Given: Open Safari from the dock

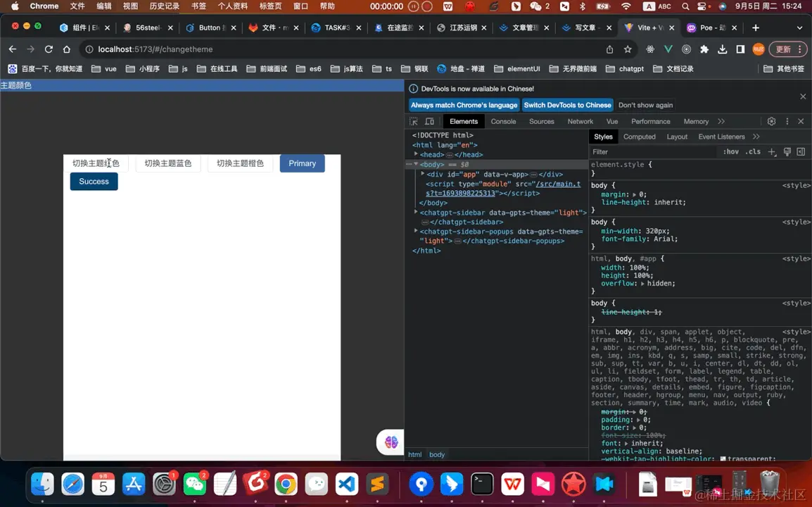Looking at the screenshot, I should (73, 484).
